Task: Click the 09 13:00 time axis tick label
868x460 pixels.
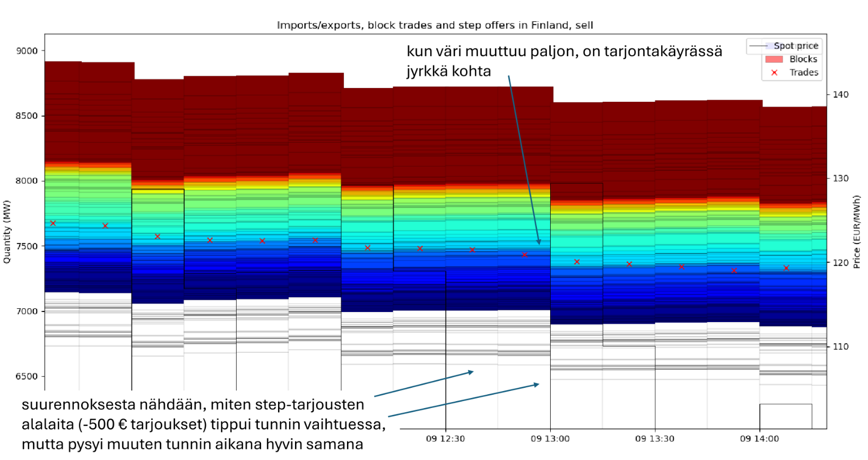Action: point(550,439)
